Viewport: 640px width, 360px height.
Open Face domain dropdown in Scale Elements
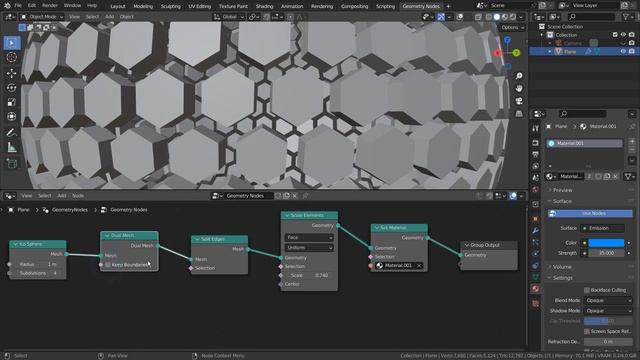pyautogui.click(x=309, y=238)
